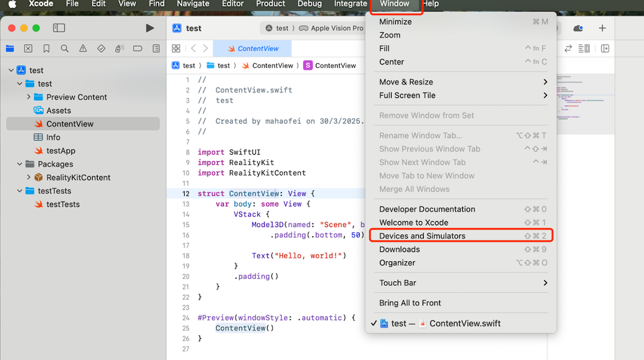The height and width of the screenshot is (360, 644).
Task: Open the Integrate menu
Action: tap(350, 4)
